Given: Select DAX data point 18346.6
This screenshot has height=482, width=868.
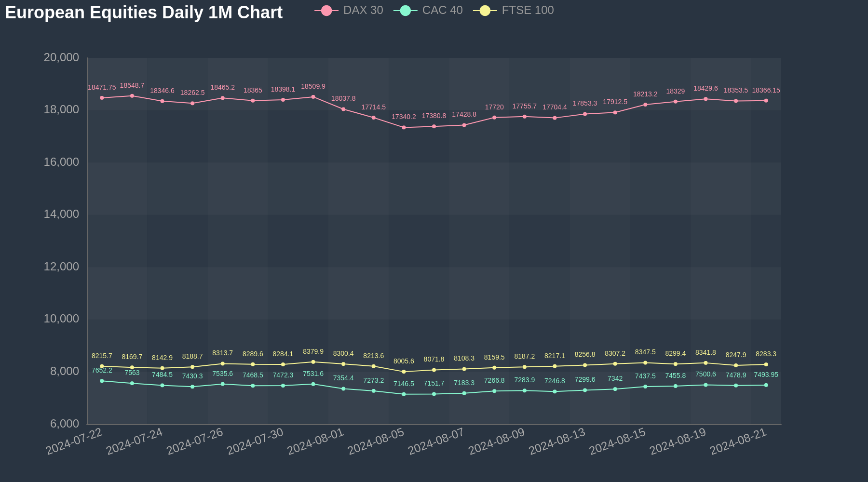Looking at the screenshot, I should point(162,101).
